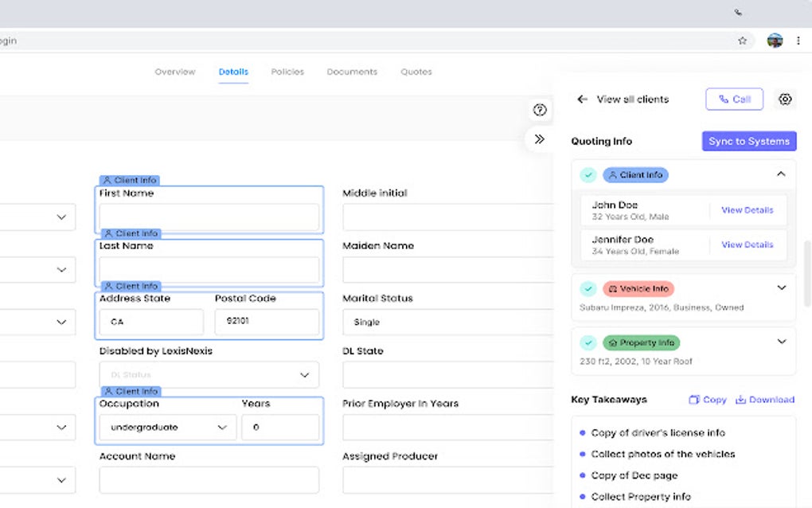Screen dimensions: 812x508
Task: Open Chrome profile avatar
Action: [775, 41]
